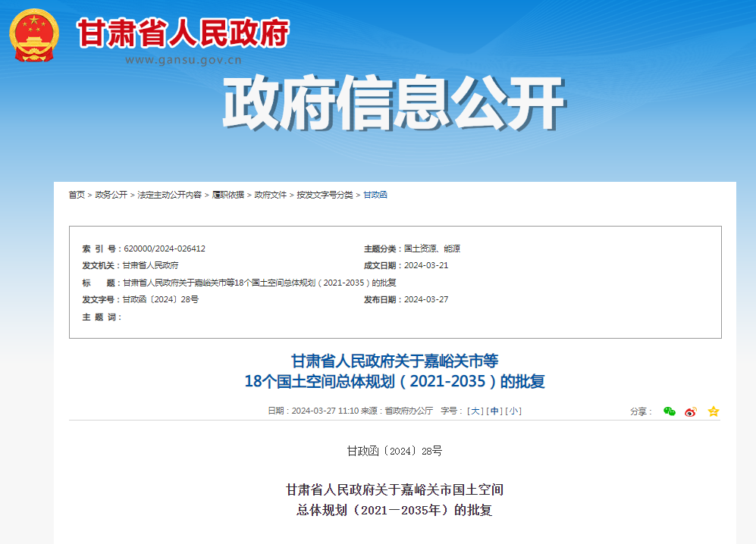Click the www.gansu.gov.cn URL text

[x=183, y=60]
